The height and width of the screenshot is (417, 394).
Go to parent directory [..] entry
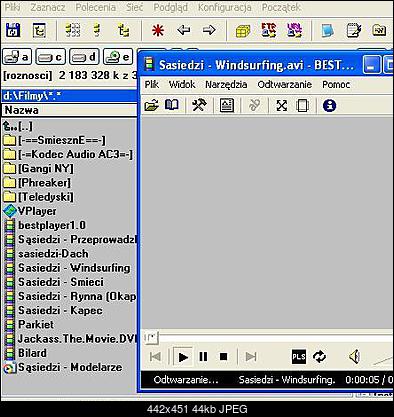tap(18, 126)
